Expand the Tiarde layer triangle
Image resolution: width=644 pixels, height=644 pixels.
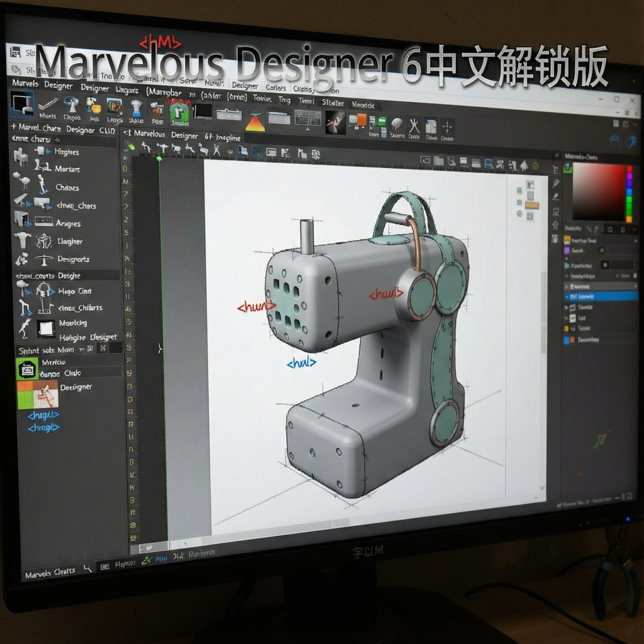(x=567, y=307)
